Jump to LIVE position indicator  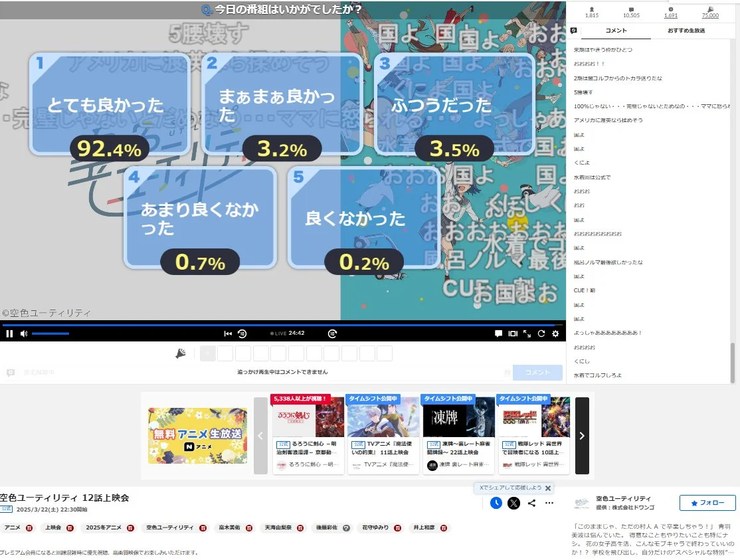point(278,333)
